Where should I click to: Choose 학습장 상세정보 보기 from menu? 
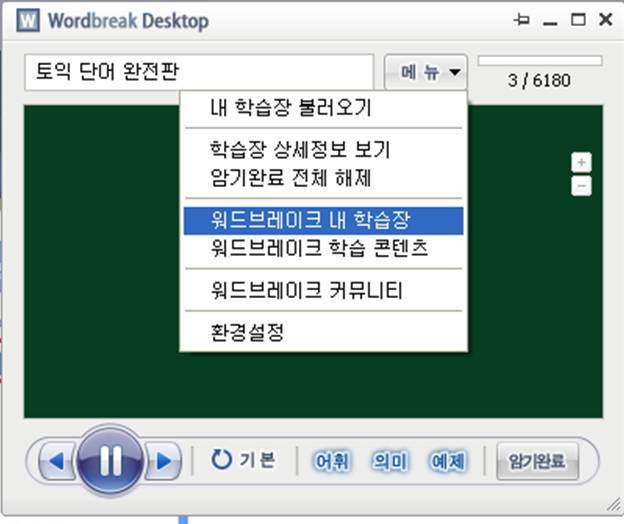324,150
